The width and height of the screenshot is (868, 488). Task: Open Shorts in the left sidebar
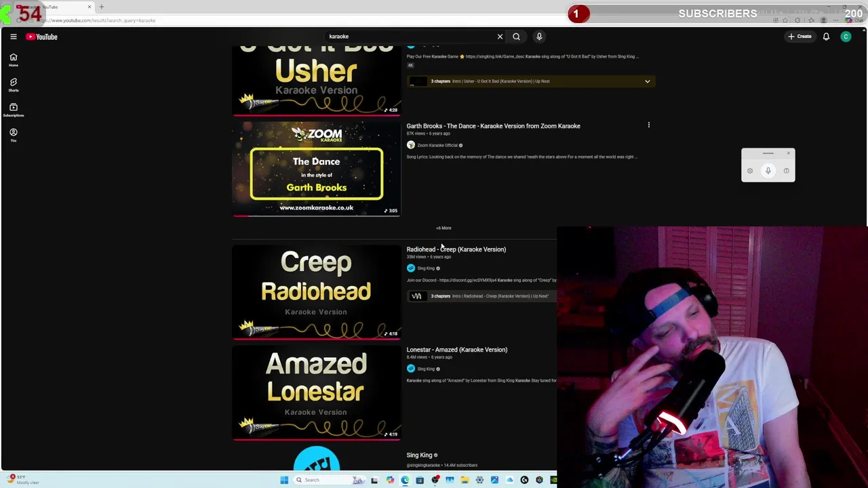(13, 85)
